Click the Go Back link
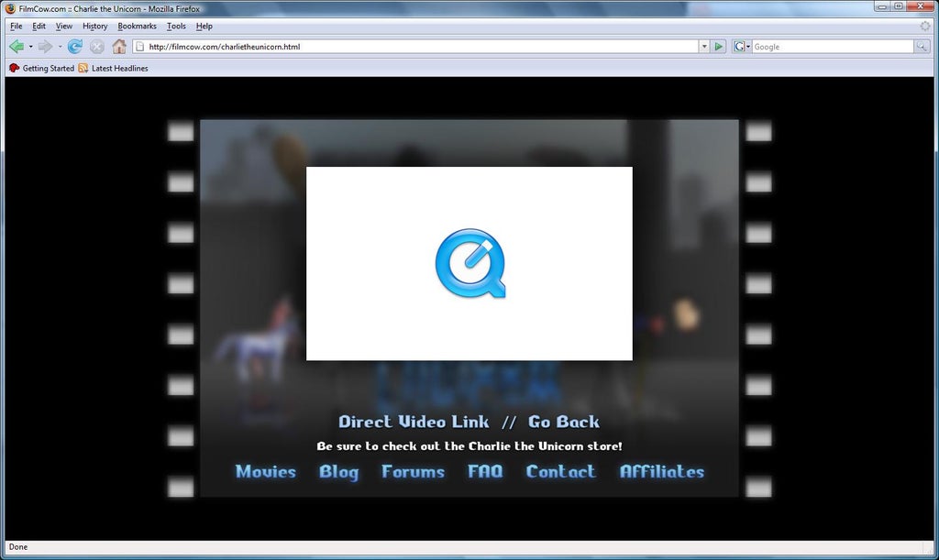 (x=564, y=422)
